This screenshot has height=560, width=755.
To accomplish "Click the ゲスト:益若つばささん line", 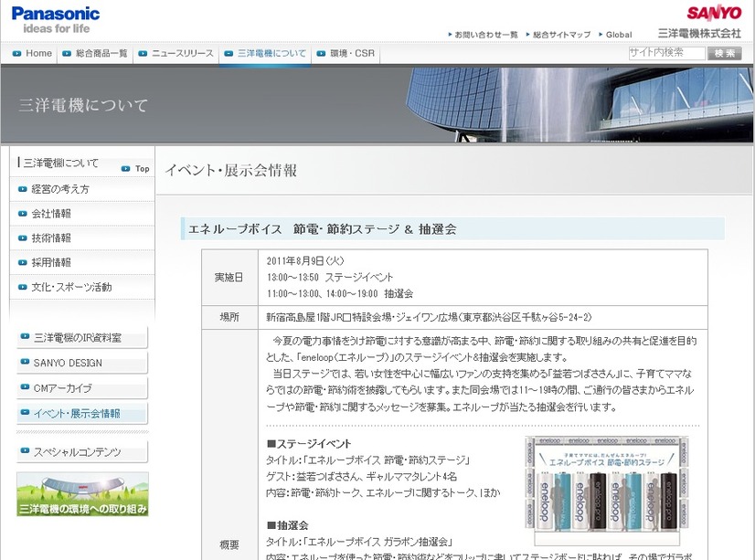I will [362, 476].
